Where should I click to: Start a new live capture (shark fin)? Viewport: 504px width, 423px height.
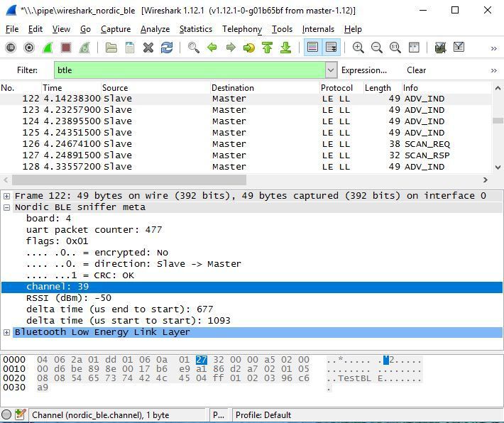[x=48, y=48]
